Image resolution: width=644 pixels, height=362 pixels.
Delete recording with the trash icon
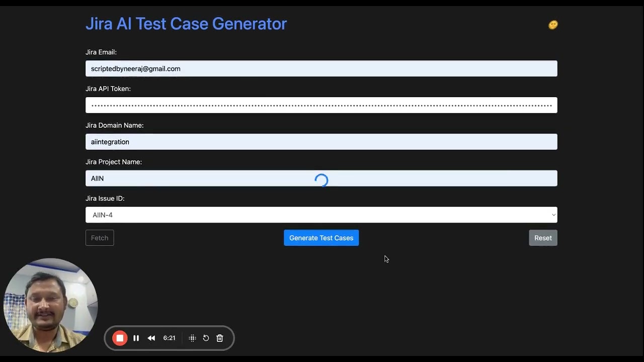tap(220, 338)
